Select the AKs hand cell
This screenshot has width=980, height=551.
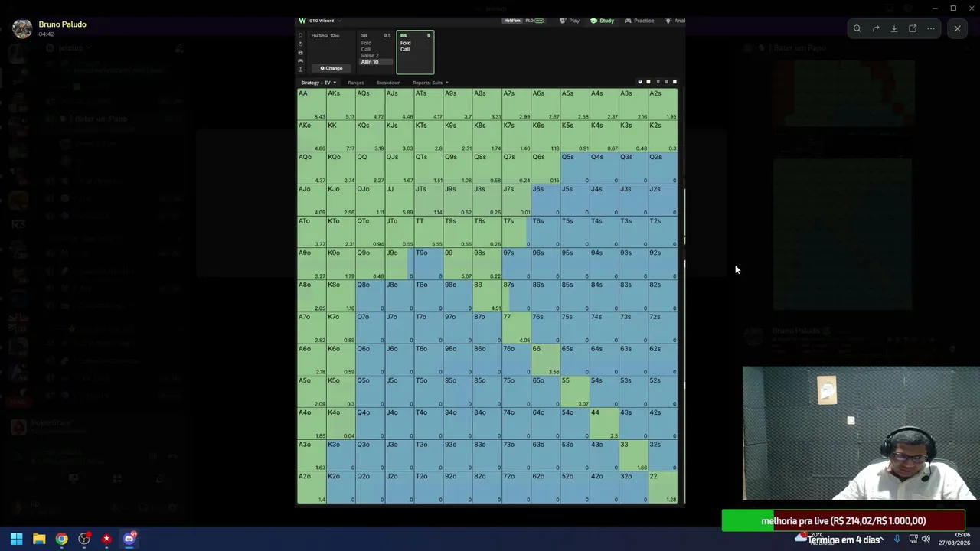(341, 104)
